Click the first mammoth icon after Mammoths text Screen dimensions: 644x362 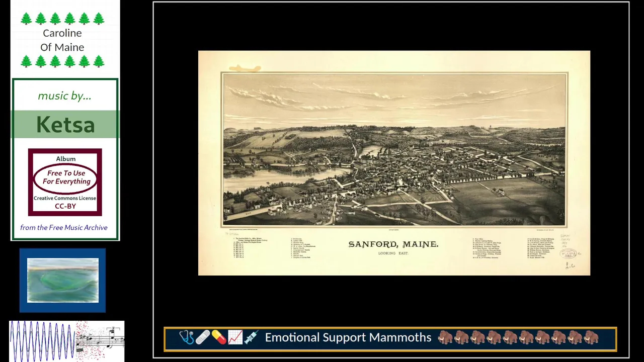click(445, 337)
